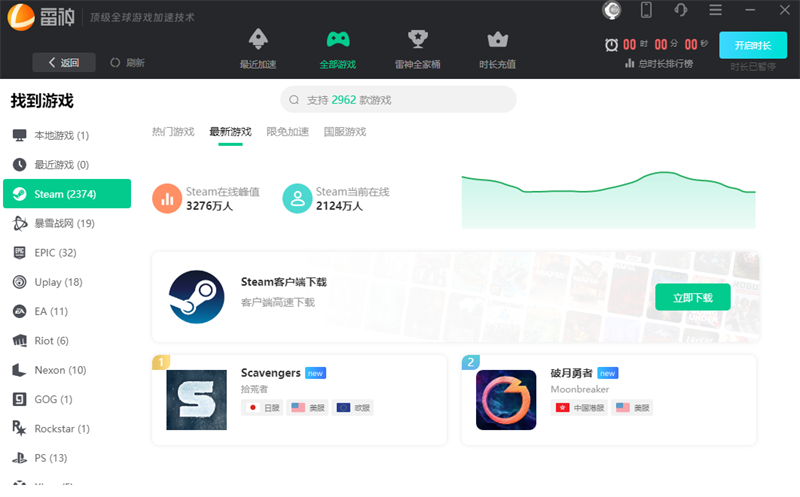
Task: Switch to 国服游戏 tab
Action: 344,132
